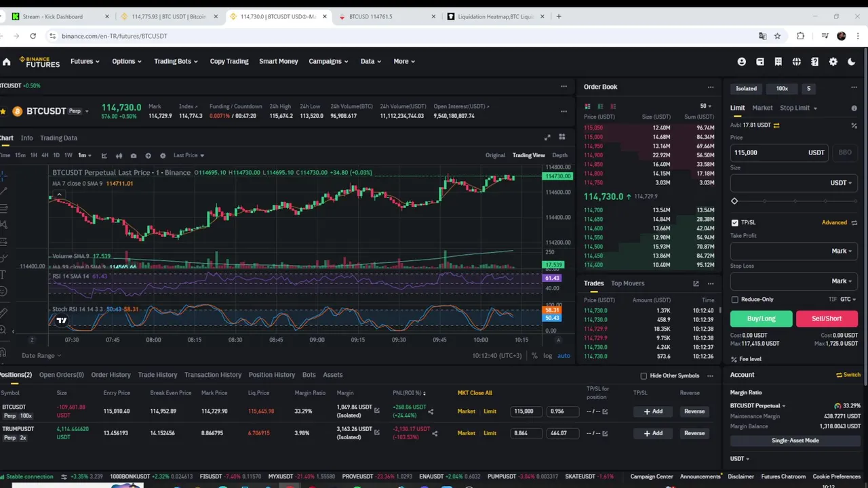The image size is (868, 488).
Task: Open Stop Limit order type dropdown
Action: pyautogui.click(x=798, y=108)
